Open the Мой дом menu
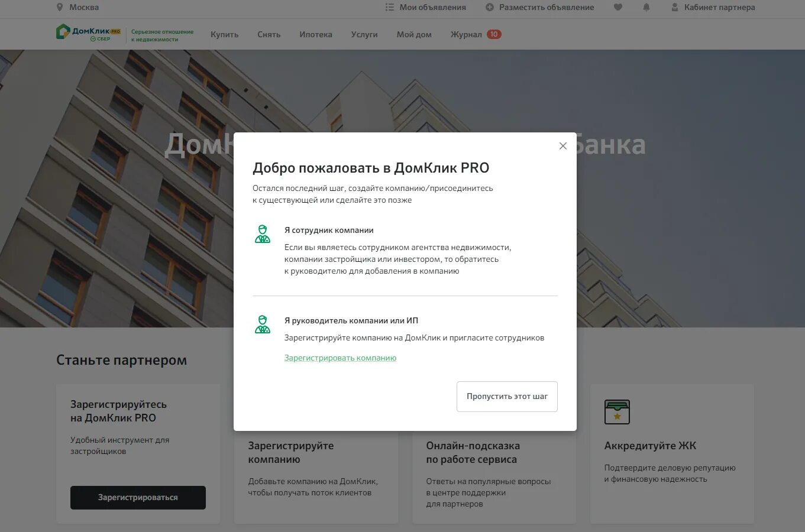The width and height of the screenshot is (805, 532). (414, 34)
